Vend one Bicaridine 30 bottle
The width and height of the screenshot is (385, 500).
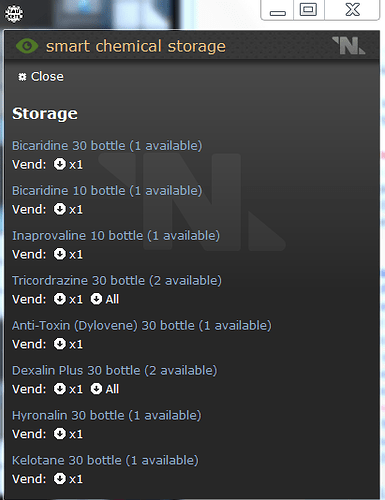click(68, 164)
